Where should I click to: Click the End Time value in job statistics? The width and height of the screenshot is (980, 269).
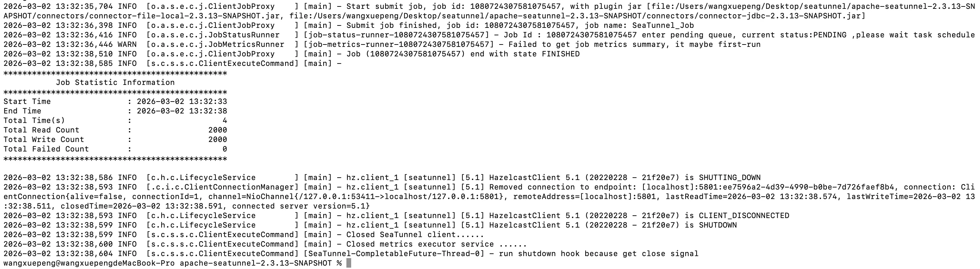coord(182,111)
